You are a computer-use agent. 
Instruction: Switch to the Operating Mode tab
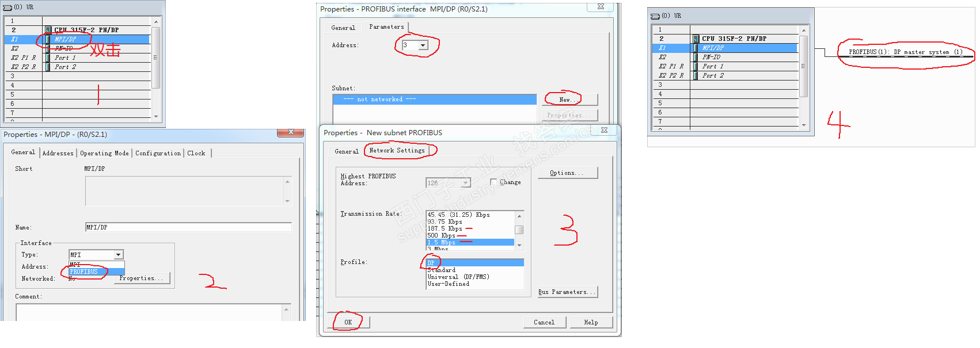click(x=104, y=153)
